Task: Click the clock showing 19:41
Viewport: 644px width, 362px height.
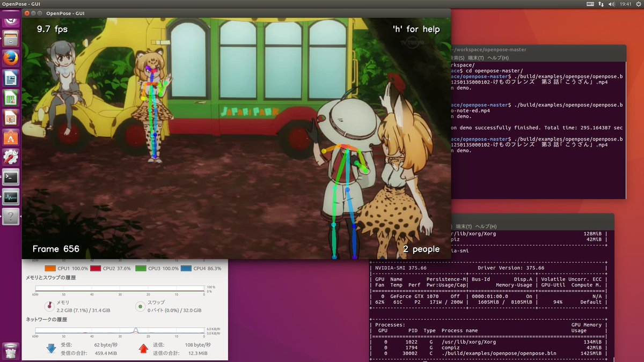Action: [x=625, y=4]
